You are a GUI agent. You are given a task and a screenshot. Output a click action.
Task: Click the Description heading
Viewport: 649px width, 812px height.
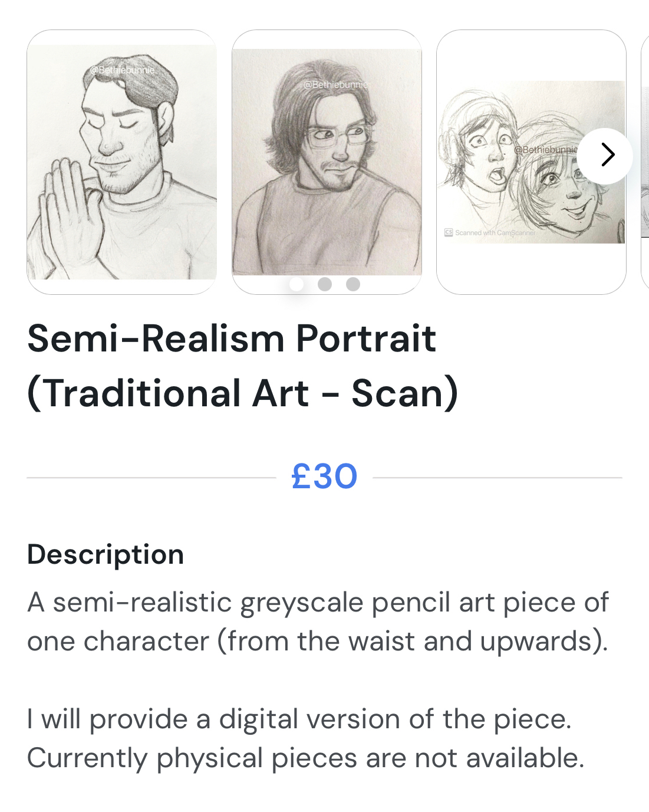[106, 554]
